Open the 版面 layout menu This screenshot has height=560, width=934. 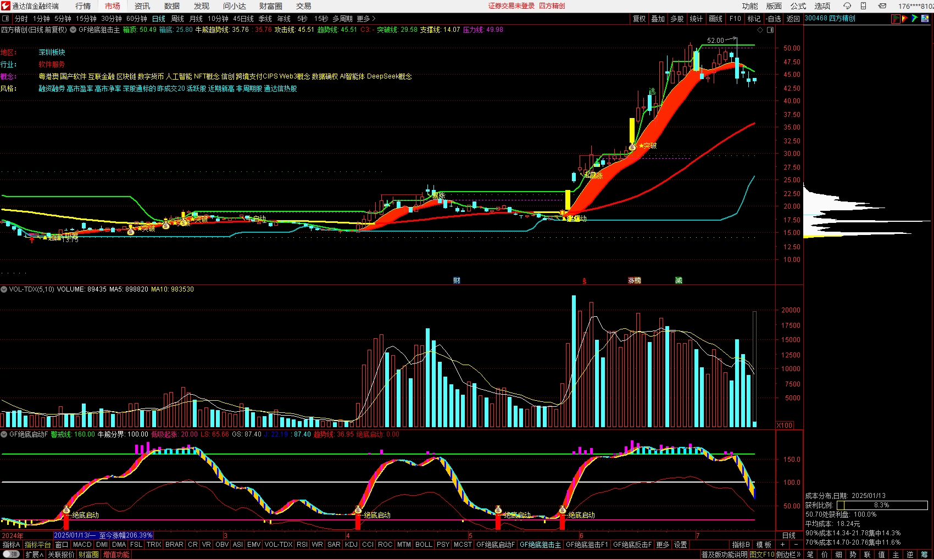click(774, 6)
